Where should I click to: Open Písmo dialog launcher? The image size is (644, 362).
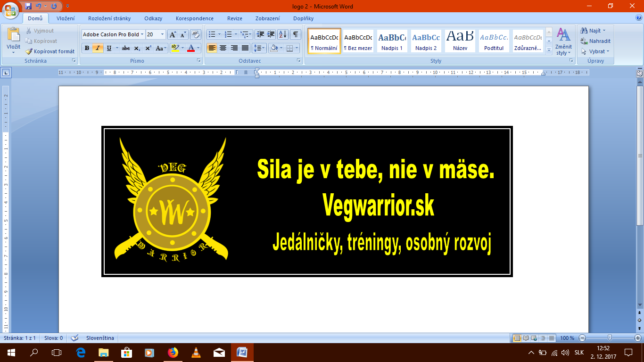199,61
